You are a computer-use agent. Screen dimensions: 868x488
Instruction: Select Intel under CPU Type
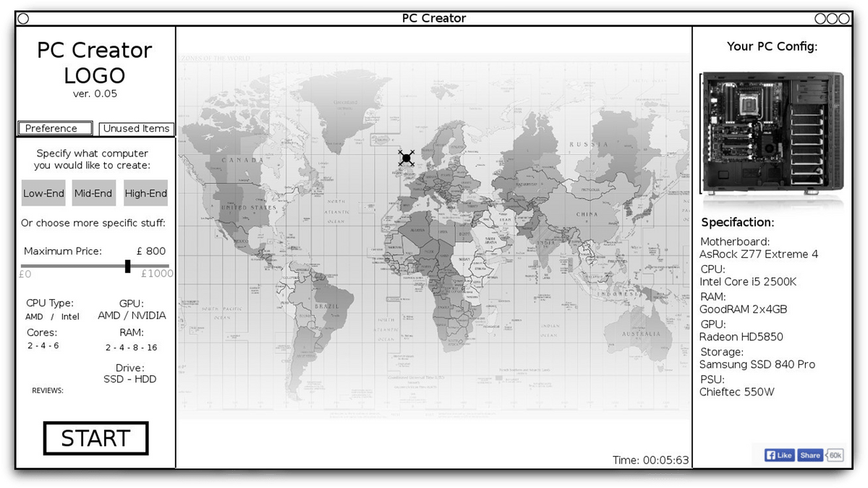70,316
